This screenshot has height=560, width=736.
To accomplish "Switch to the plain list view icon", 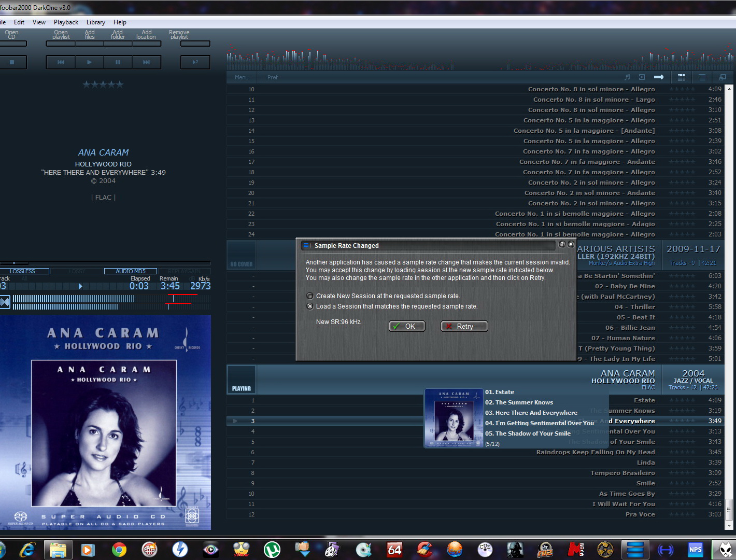I will [702, 77].
